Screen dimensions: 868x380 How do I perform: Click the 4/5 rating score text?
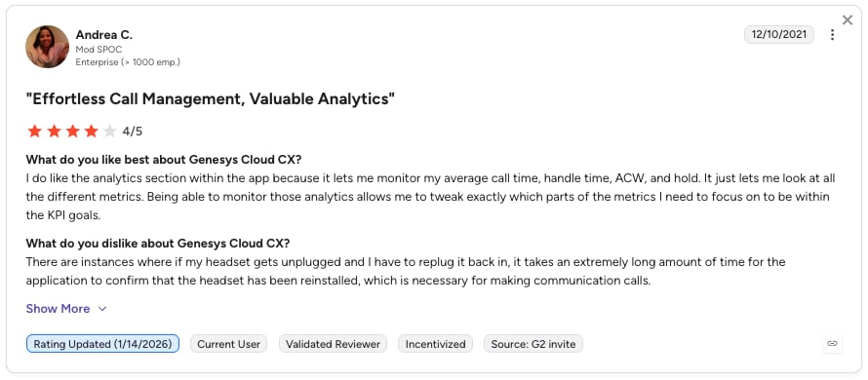(133, 132)
